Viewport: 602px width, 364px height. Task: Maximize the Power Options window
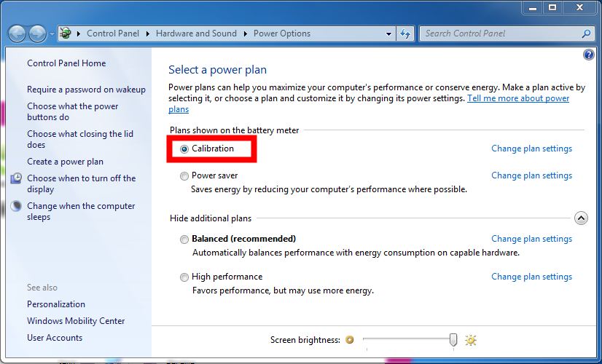(x=552, y=8)
